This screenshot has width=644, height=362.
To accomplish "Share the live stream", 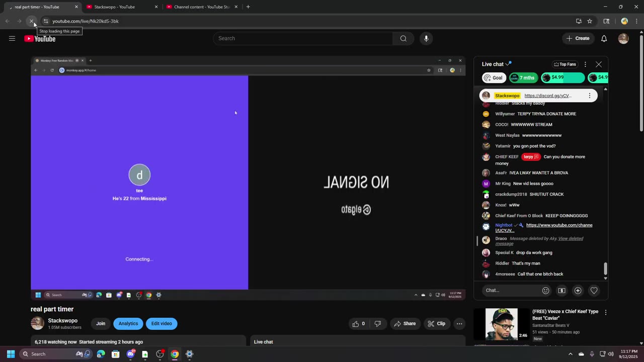I will pos(405,324).
